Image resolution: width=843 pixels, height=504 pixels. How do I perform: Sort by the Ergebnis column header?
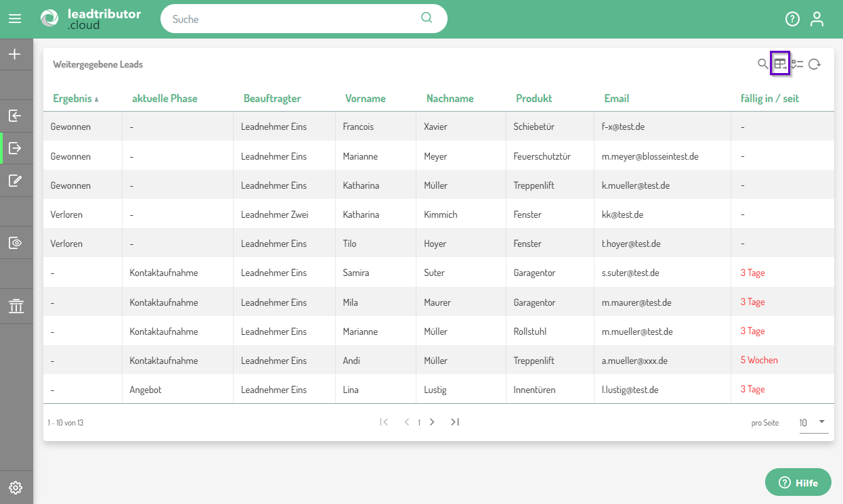pos(72,99)
